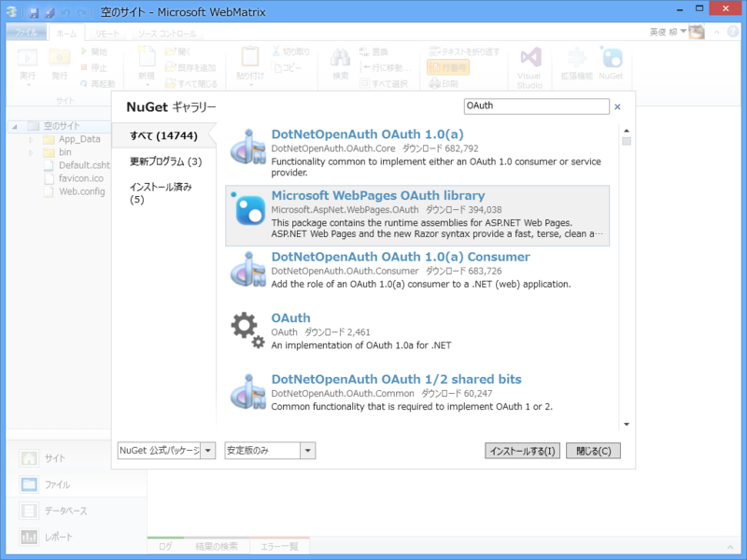Click the package list scrollbar thumb

tap(627, 142)
